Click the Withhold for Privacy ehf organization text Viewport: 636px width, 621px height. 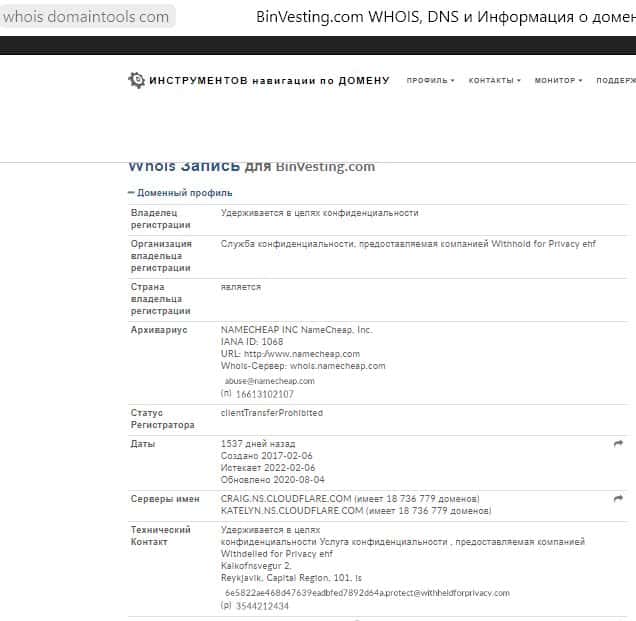[544, 243]
